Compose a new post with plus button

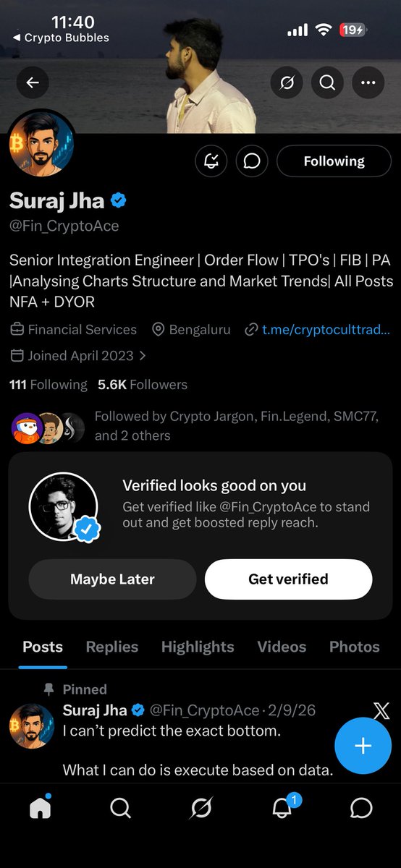[x=363, y=746]
